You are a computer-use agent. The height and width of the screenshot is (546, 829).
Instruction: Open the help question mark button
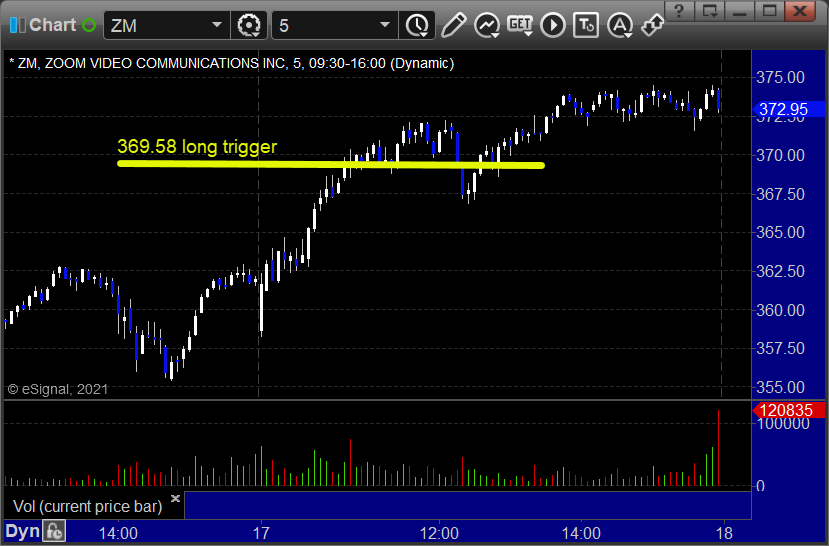pos(679,11)
